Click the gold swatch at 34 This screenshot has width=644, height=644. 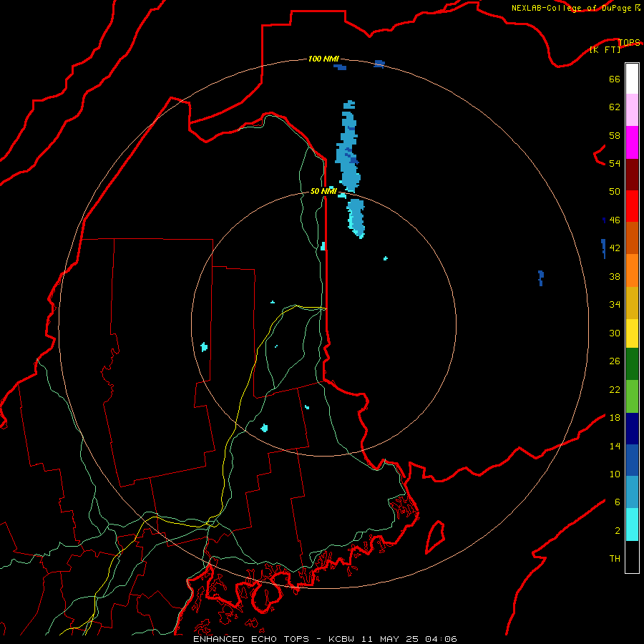pos(632,303)
